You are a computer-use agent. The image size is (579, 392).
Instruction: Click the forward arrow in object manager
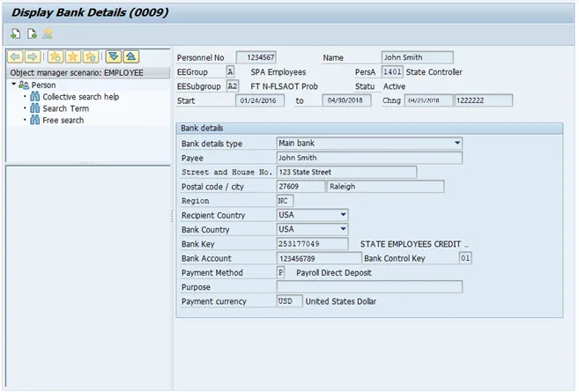(x=32, y=57)
